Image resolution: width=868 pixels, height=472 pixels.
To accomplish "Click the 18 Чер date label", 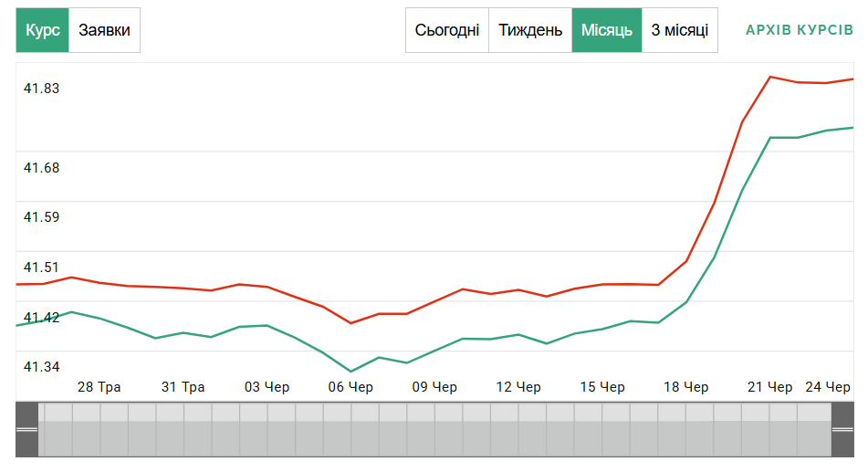I will [685, 387].
